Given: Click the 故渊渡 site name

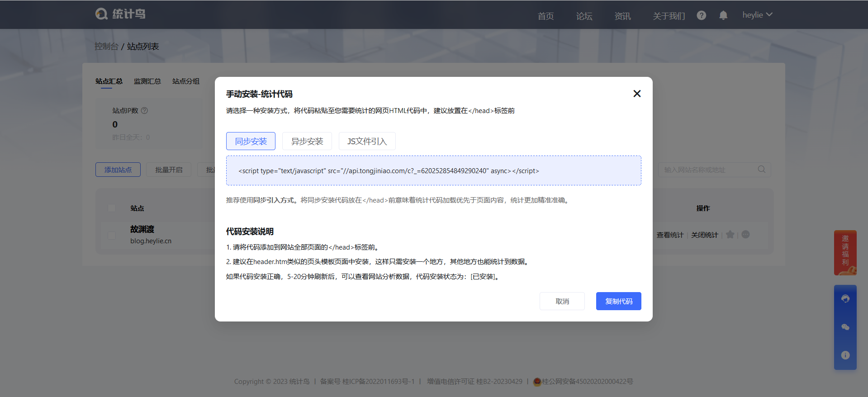Looking at the screenshot, I should 142,229.
